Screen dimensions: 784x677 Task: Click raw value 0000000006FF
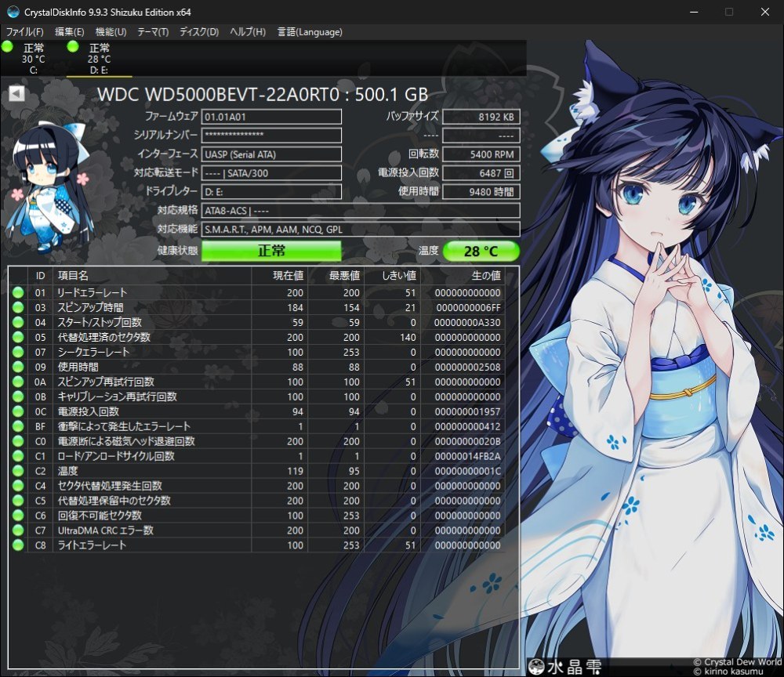pos(468,308)
